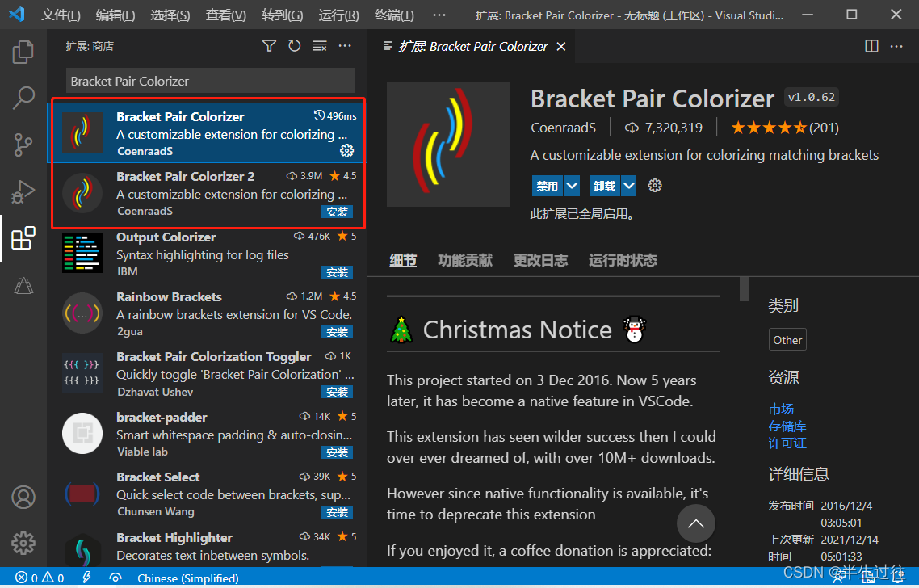Image resolution: width=919 pixels, height=588 pixels.
Task: Open editor more actions ellipsis
Action: point(896,46)
